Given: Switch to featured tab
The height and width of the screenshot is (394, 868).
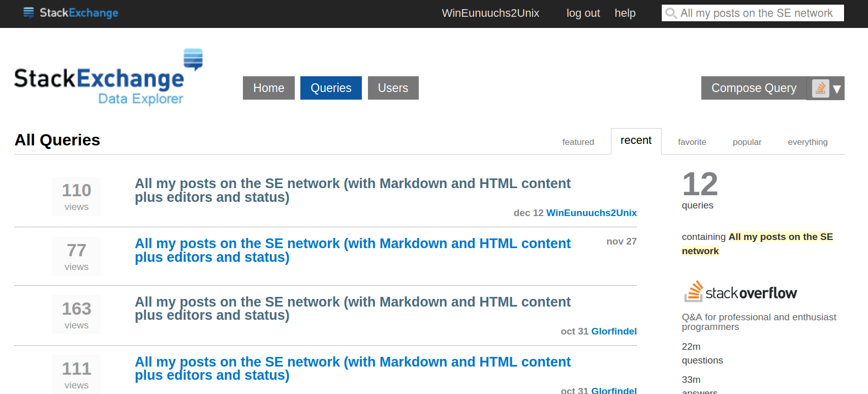Looking at the screenshot, I should pyautogui.click(x=578, y=142).
